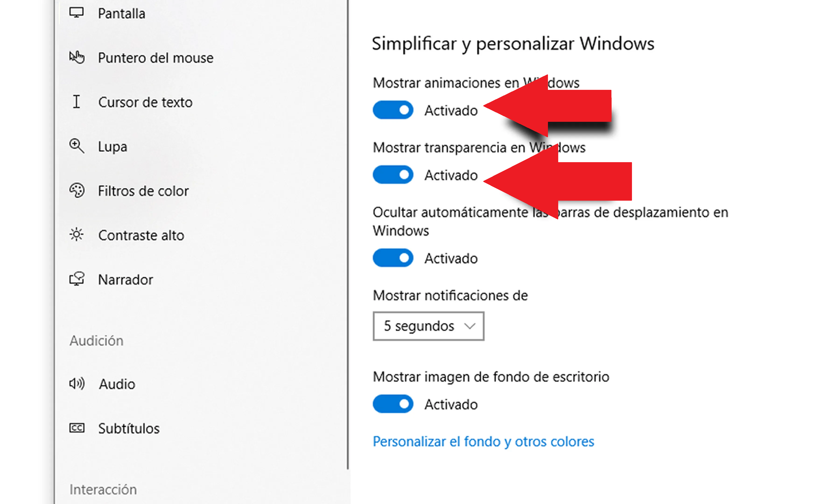Disable automatic hiding of scrollbars
Screen dimensions: 814x504
pyautogui.click(x=393, y=257)
